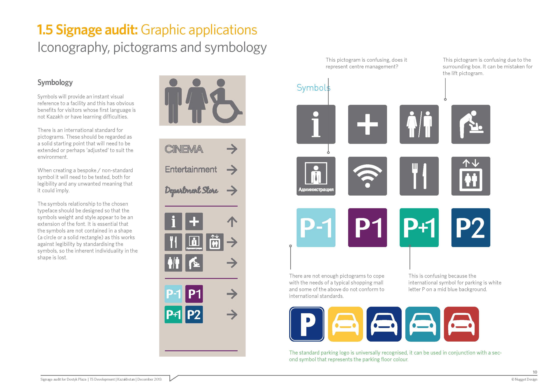The width and height of the screenshot is (555, 392).
Task: Click the blue 'Symbols' label
Action: click(313, 88)
